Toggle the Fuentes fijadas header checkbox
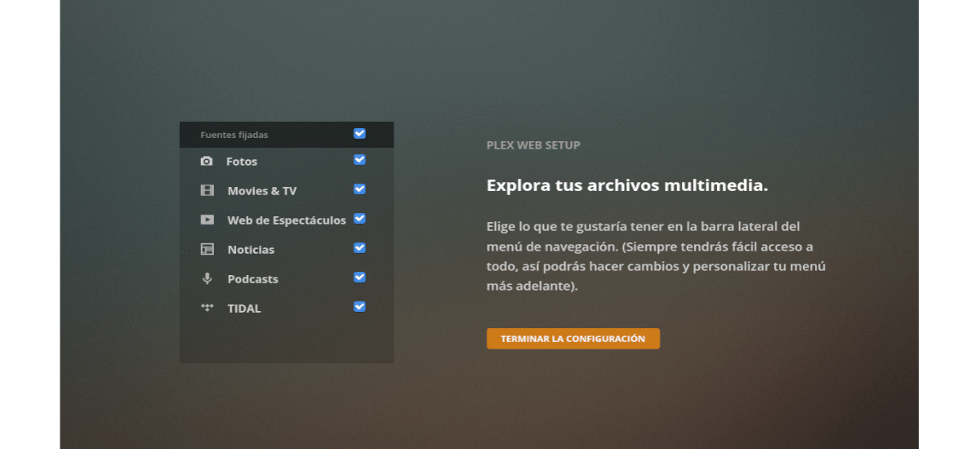 (x=359, y=134)
